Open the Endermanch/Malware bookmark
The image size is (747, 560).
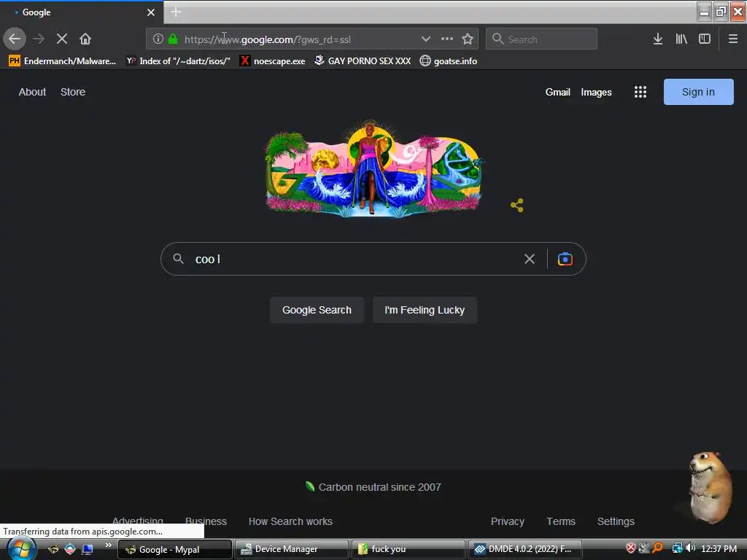(x=63, y=61)
